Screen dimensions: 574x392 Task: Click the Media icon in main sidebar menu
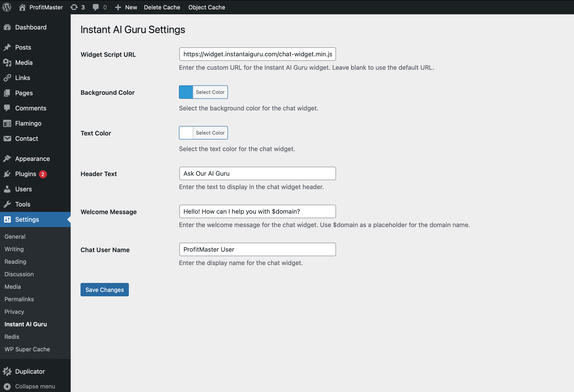[7, 63]
